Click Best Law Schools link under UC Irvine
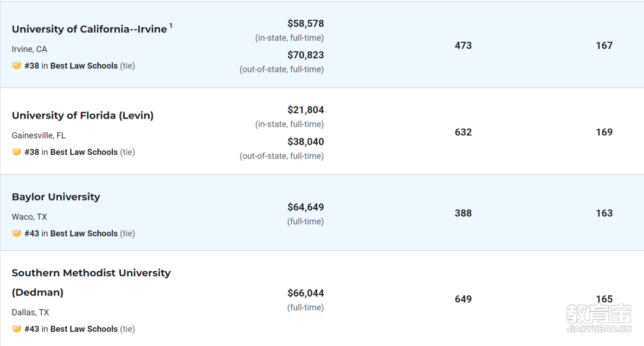The height and width of the screenshot is (346, 644). coord(84,66)
